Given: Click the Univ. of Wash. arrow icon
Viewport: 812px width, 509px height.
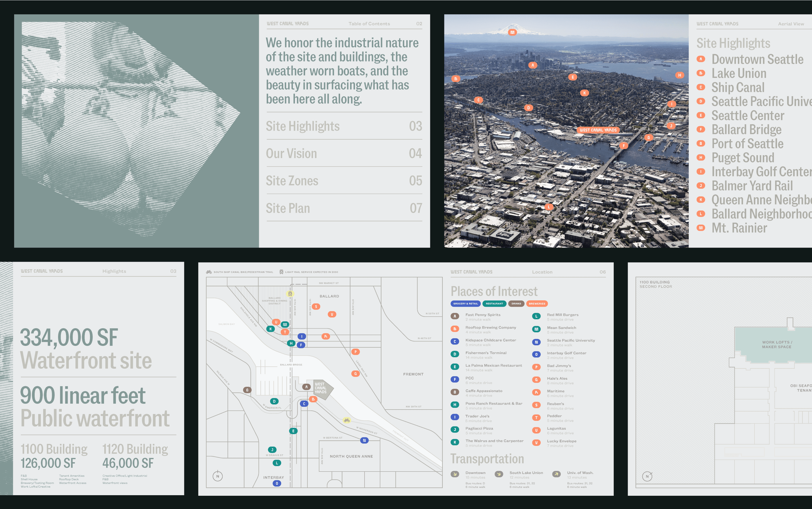Looking at the screenshot, I should coord(556,474).
